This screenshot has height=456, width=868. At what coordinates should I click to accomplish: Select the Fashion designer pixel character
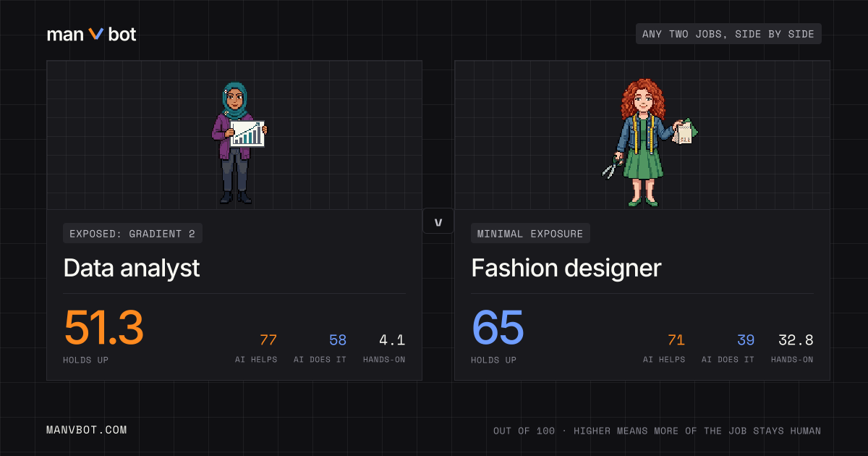pyautogui.click(x=649, y=143)
